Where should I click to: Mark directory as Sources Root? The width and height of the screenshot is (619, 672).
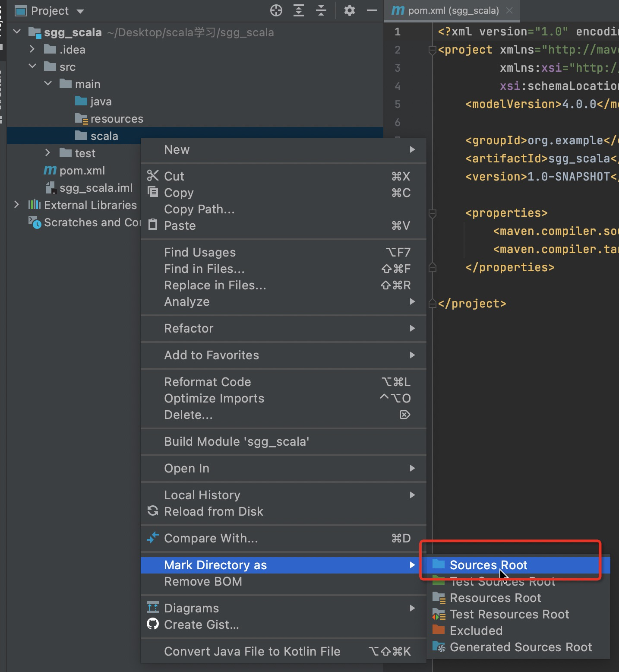(518, 565)
